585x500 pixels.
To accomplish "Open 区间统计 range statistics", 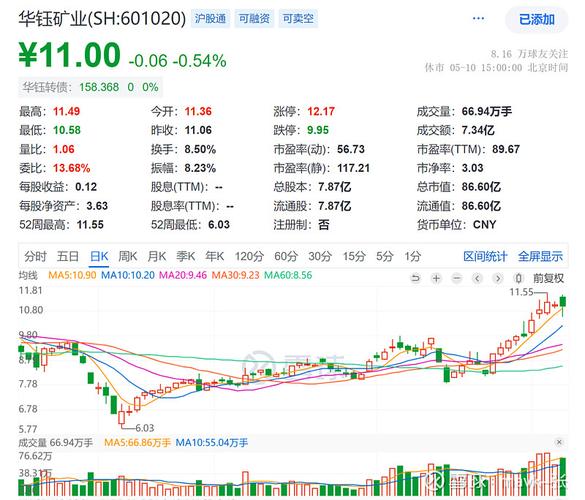I will point(485,256).
